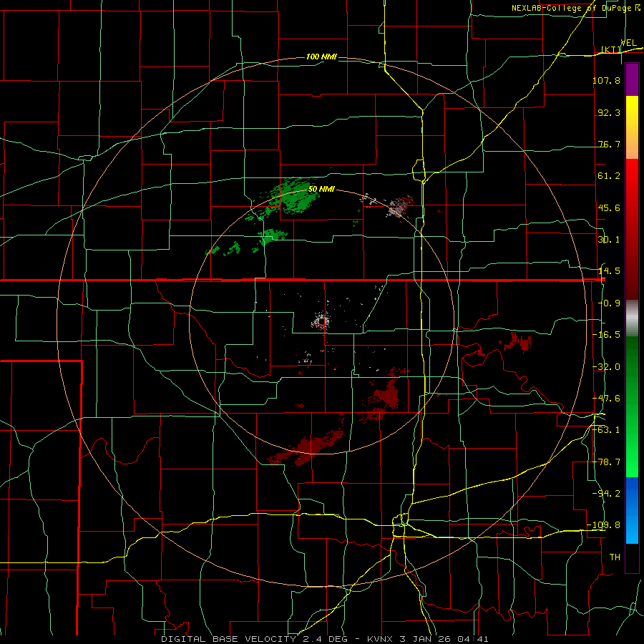Pick the blue segment of the color bar
The width and height of the screenshot is (644, 644).
click(x=632, y=510)
